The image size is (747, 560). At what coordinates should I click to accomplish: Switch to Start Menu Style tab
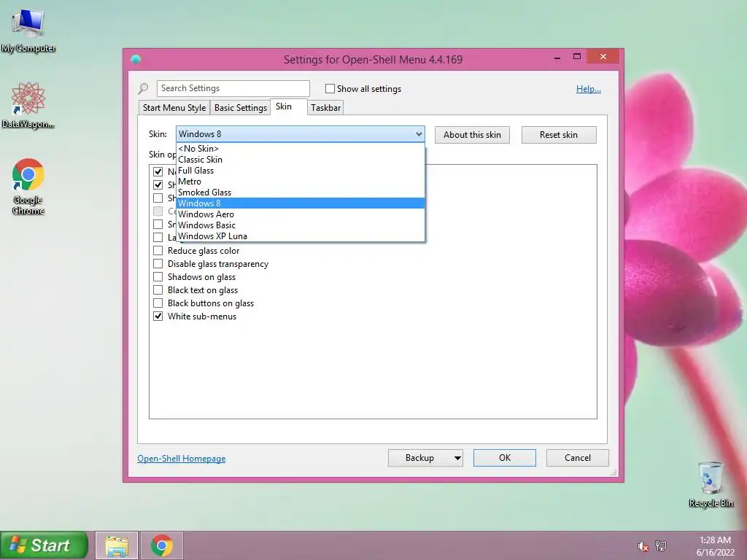coord(174,108)
